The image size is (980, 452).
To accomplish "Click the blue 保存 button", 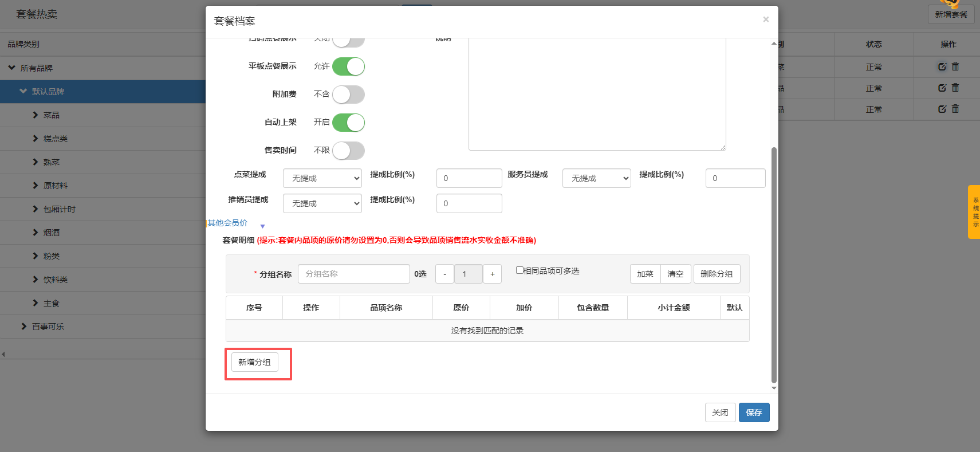I will click(754, 412).
